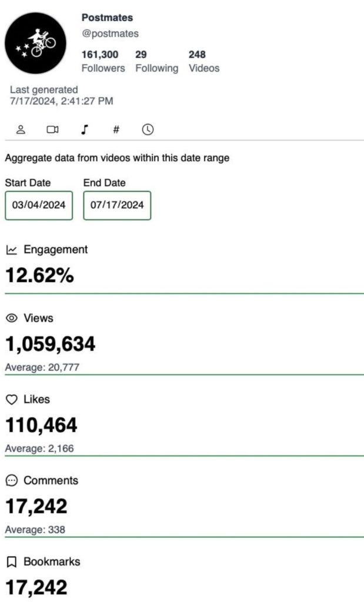Click the @postmates handle link
364x602 pixels.
point(110,34)
